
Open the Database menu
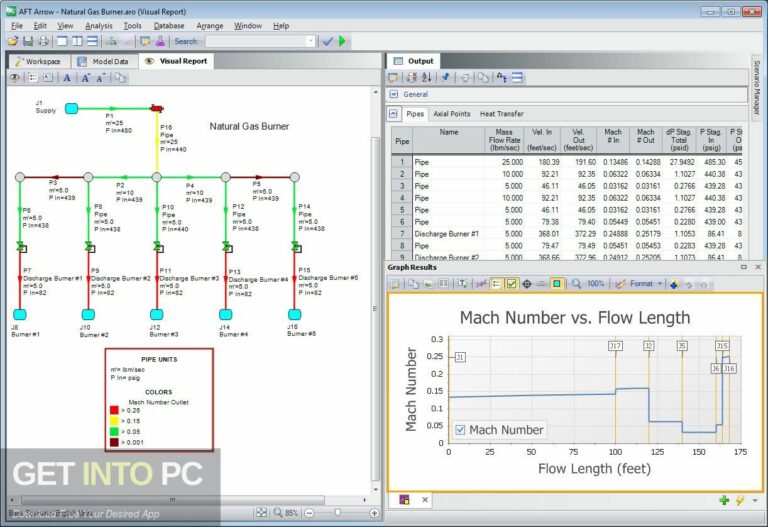(169, 25)
